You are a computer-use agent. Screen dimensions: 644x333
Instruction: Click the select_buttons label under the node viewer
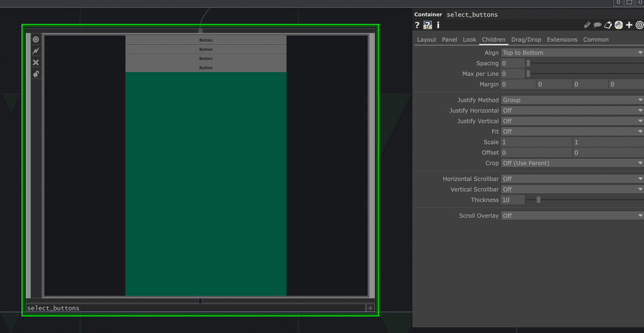coord(53,308)
